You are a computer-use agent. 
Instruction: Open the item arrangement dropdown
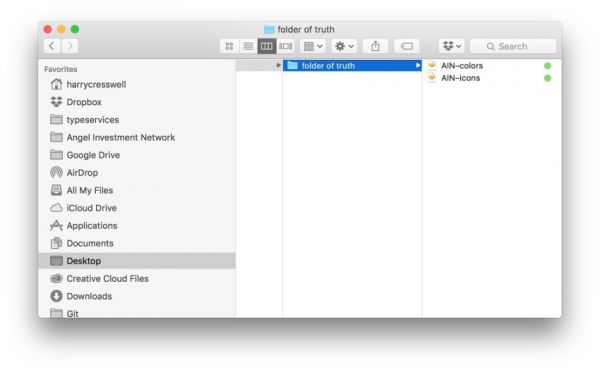point(313,46)
